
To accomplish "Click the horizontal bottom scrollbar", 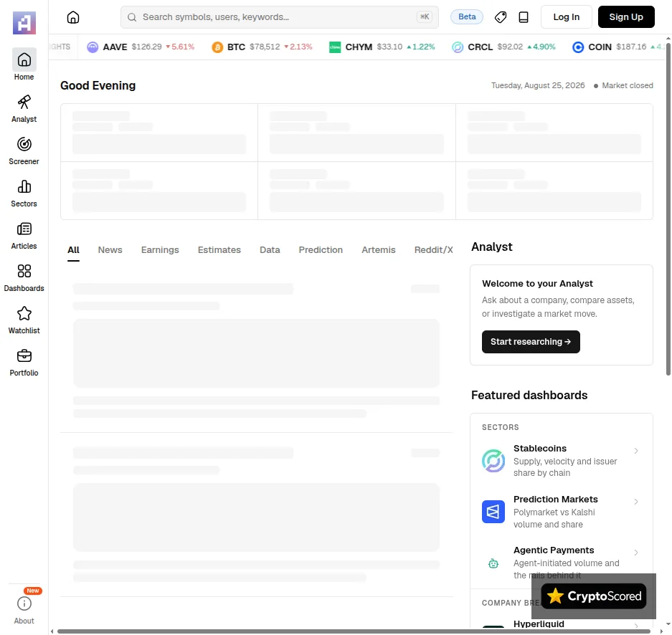I will [354, 631].
